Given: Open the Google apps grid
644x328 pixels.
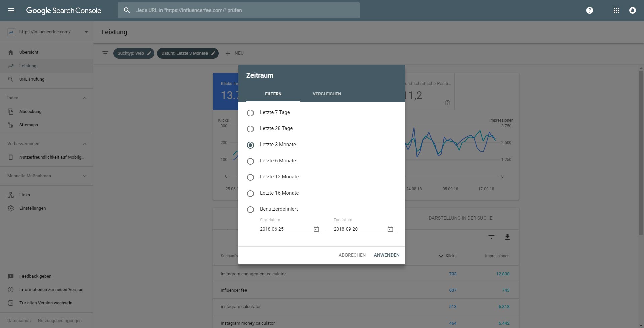Looking at the screenshot, I should pos(616,10).
